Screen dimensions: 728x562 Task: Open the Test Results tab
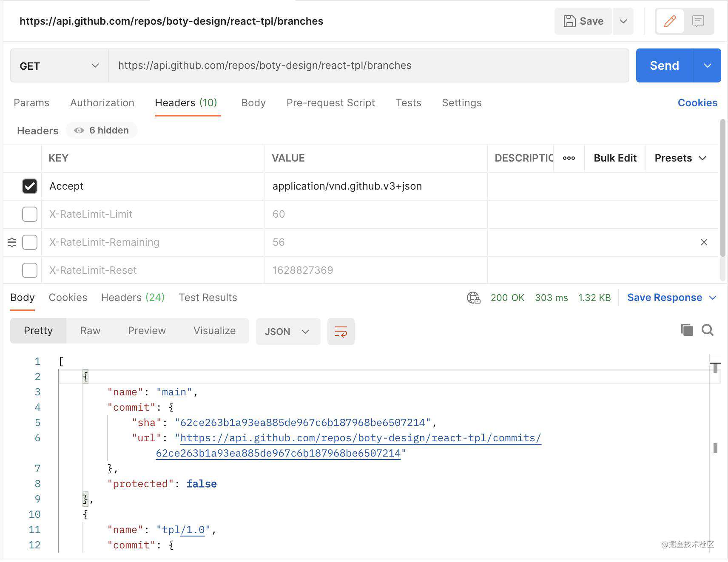[208, 298]
